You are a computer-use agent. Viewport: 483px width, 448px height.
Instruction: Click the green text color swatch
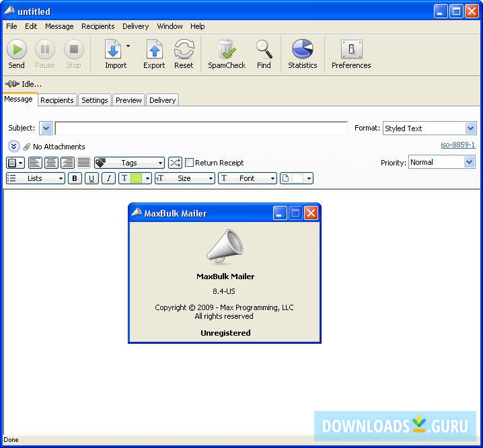pyautogui.click(x=135, y=178)
